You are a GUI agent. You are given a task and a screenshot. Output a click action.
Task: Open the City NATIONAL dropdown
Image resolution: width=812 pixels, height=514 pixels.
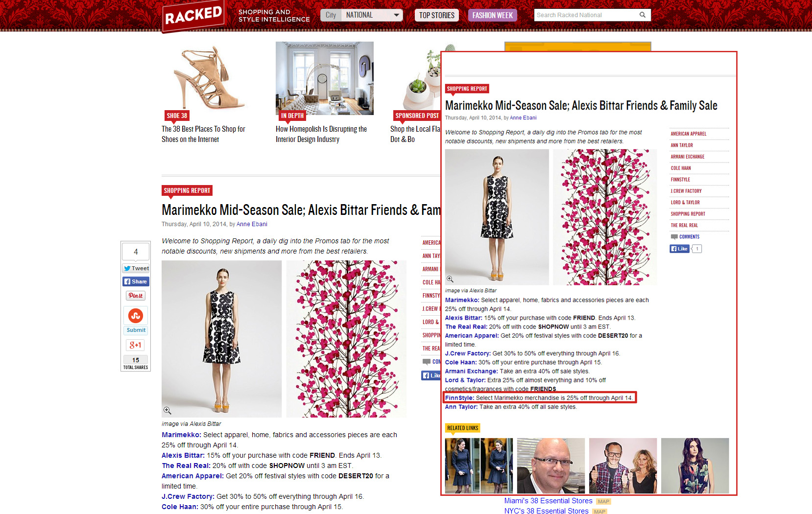pos(361,15)
